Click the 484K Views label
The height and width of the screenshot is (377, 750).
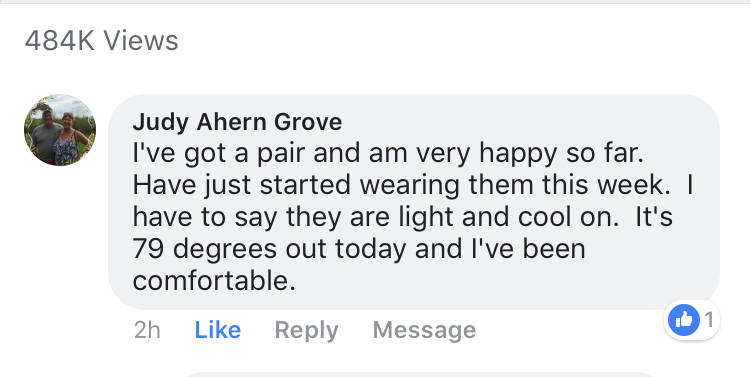click(x=101, y=41)
